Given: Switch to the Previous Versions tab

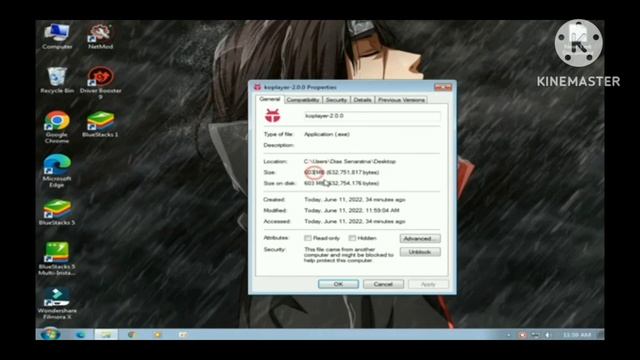Looking at the screenshot, I should pos(401,100).
